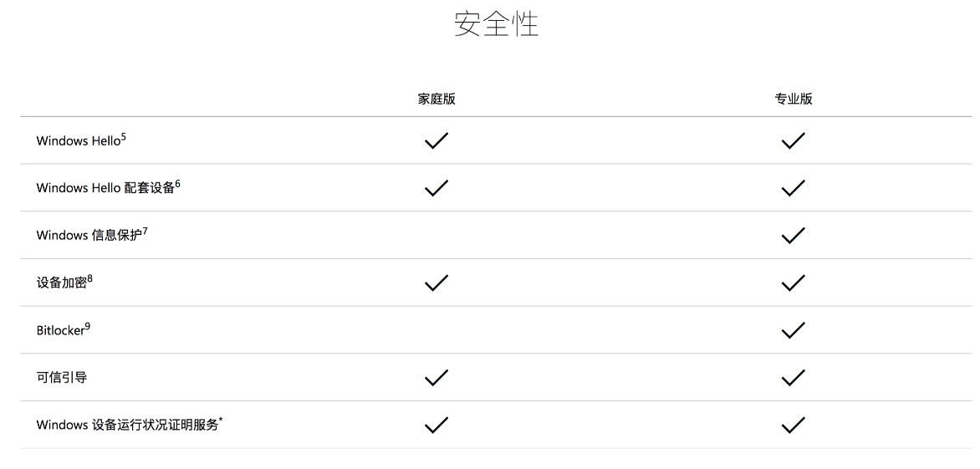
Task: Click Home edition checkmark for Windows Hello
Action: pos(436,140)
